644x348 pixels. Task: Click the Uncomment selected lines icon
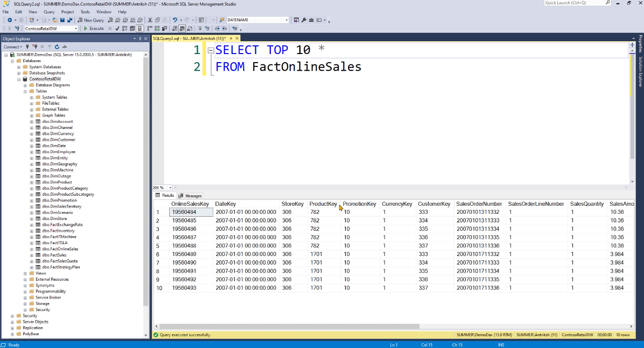207,28
